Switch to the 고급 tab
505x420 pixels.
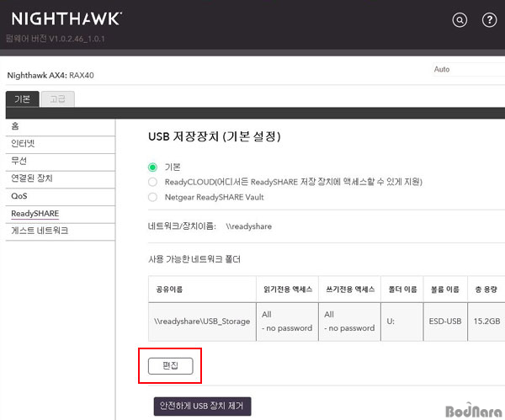tap(58, 98)
